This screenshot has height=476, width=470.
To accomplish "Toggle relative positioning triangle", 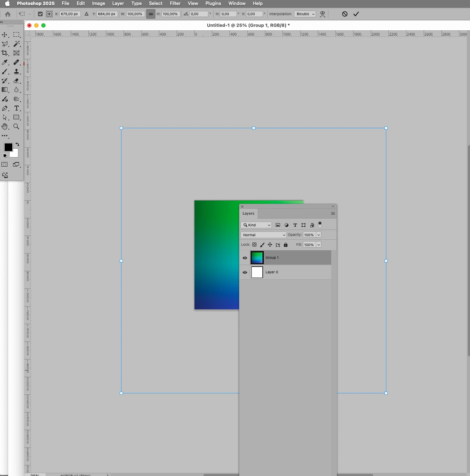I will (87, 14).
